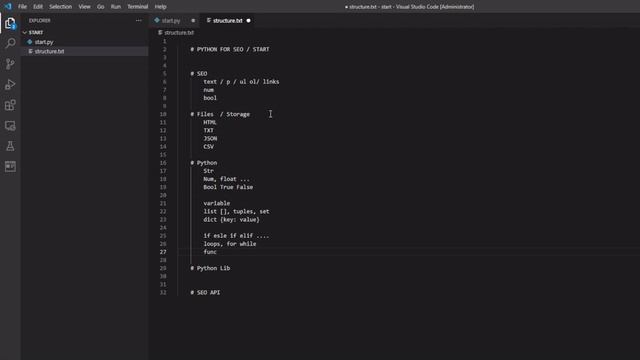Viewport: 640px width, 360px height.
Task: Open the Selection menu
Action: 60,7
